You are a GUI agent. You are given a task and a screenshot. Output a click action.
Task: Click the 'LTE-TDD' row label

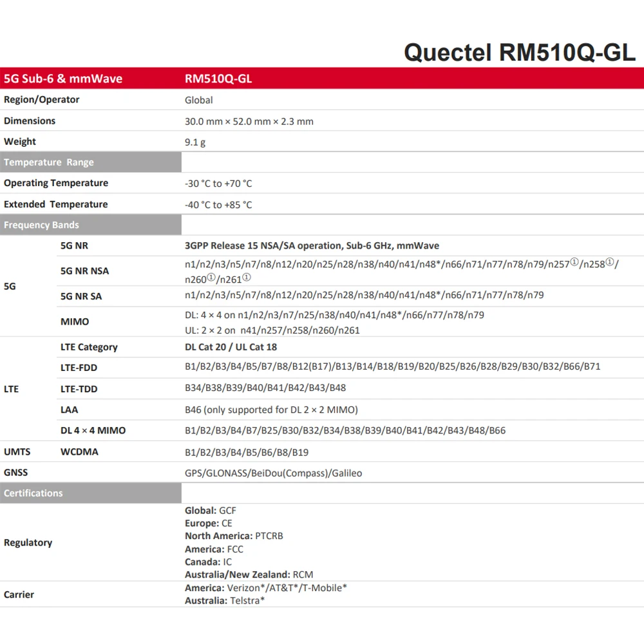coord(79,389)
